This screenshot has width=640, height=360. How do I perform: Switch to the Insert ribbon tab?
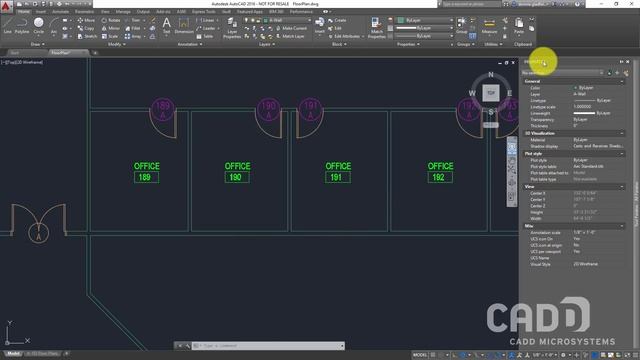(41, 11)
